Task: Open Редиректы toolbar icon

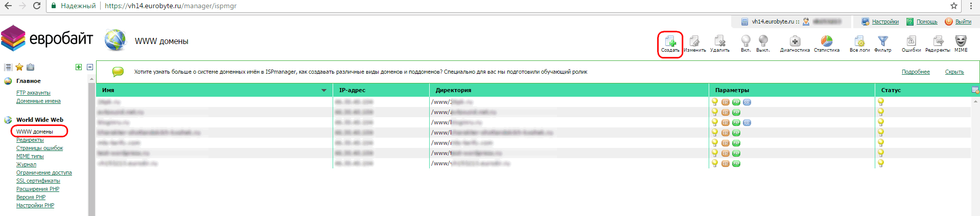Action: (x=938, y=42)
